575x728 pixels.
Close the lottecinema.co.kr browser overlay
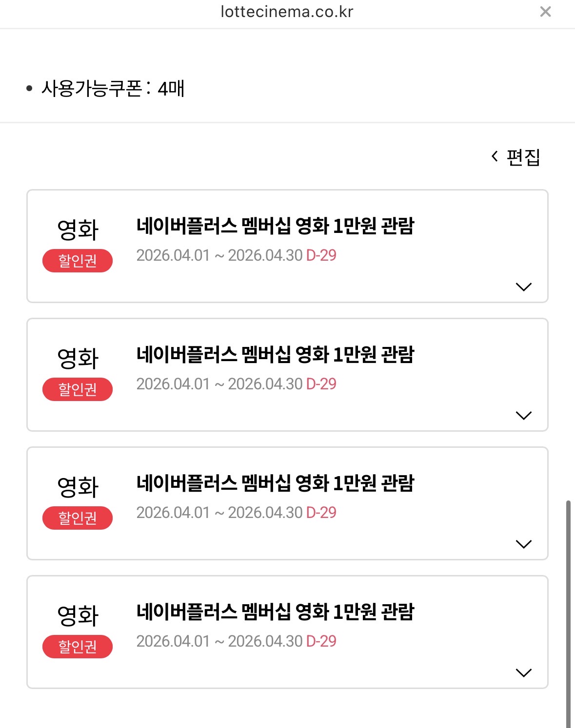point(545,12)
